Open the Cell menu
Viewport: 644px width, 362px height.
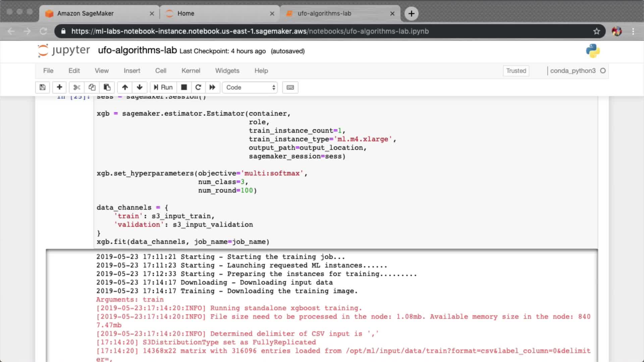[161, 71]
